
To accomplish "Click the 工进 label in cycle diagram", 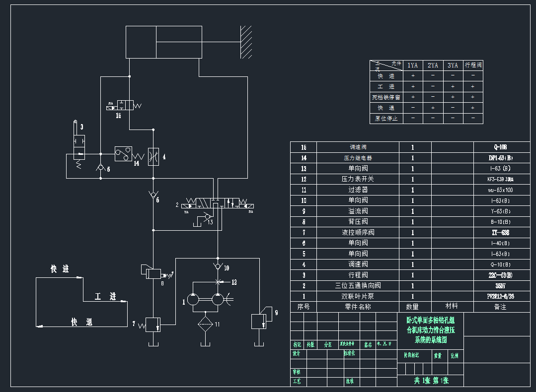I will click(106, 296).
